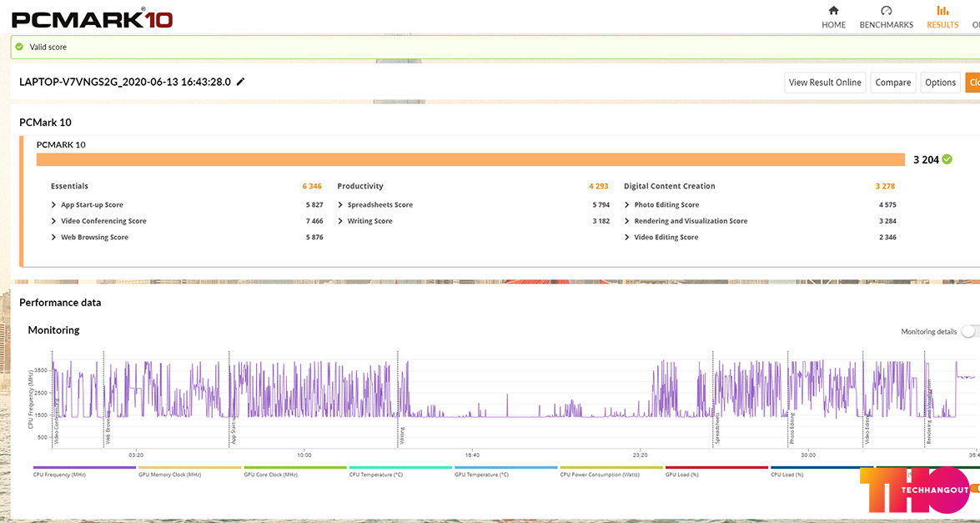This screenshot has height=523, width=980.
Task: Toggle CPU Power Consumption legend swatch
Action: 611,467
